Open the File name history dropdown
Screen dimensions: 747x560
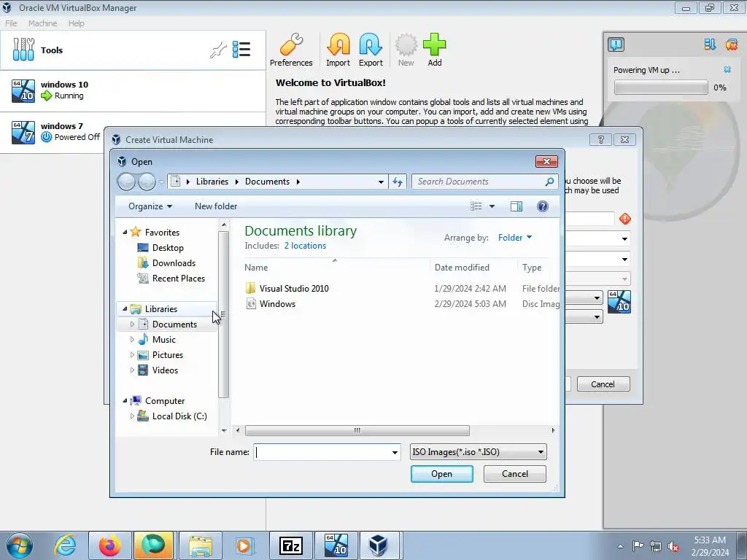pyautogui.click(x=395, y=452)
